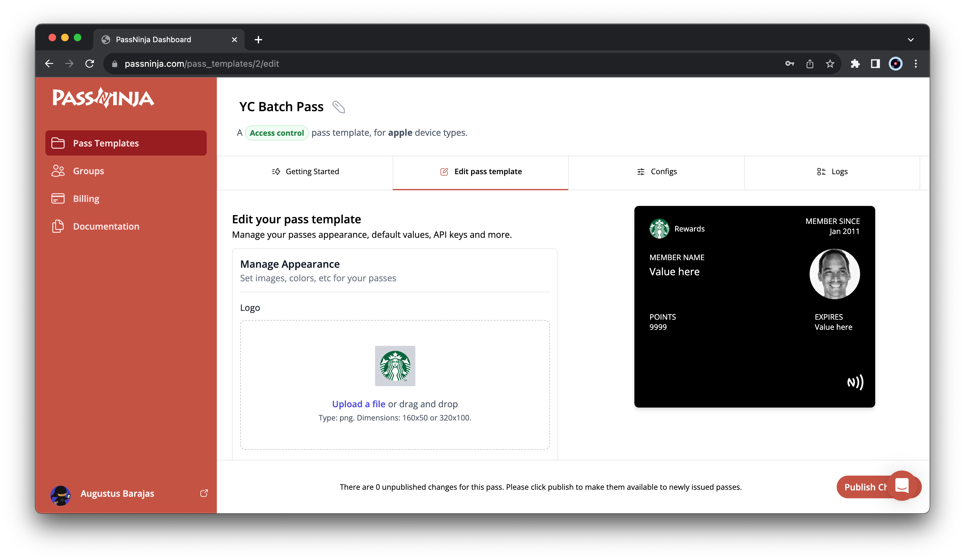
Task: Switch to the Configs tab
Action: 656,171
